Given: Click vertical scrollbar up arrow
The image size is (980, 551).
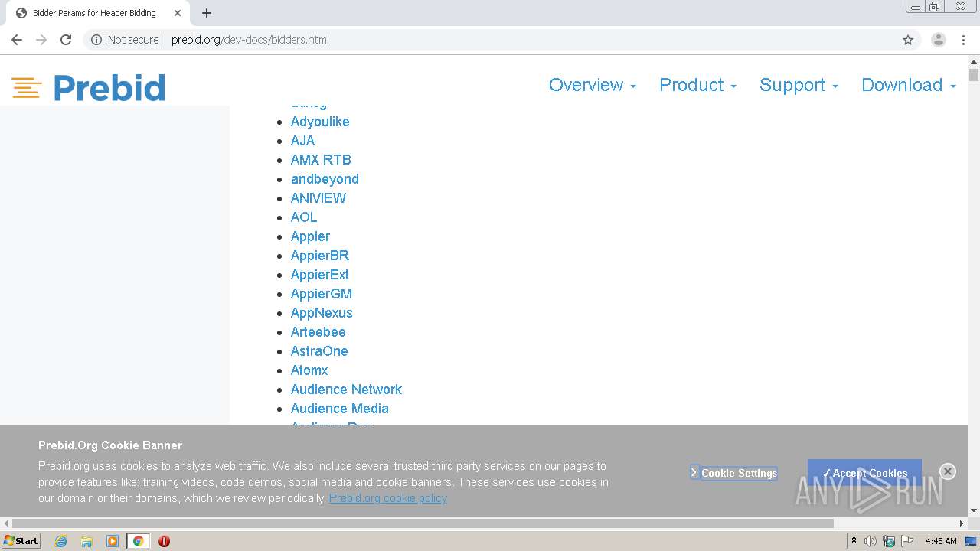Looking at the screenshot, I should [974, 61].
